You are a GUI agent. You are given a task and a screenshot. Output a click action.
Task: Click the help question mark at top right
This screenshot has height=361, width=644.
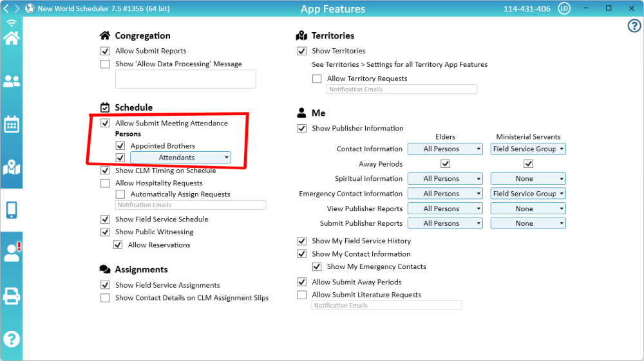pos(634,26)
